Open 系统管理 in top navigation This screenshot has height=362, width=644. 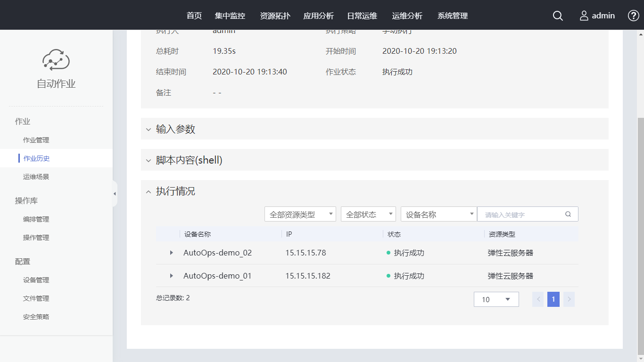pyautogui.click(x=453, y=16)
